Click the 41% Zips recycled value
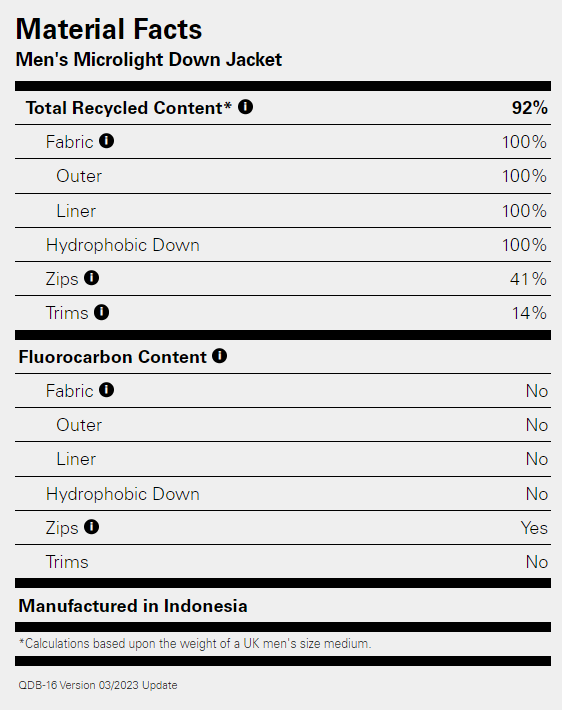The image size is (562, 710). [528, 279]
